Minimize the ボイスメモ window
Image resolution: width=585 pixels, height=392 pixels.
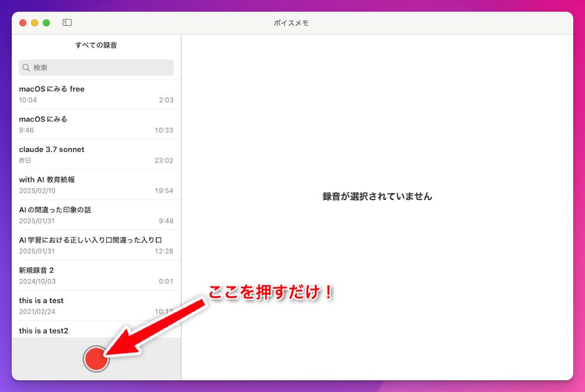[x=35, y=23]
